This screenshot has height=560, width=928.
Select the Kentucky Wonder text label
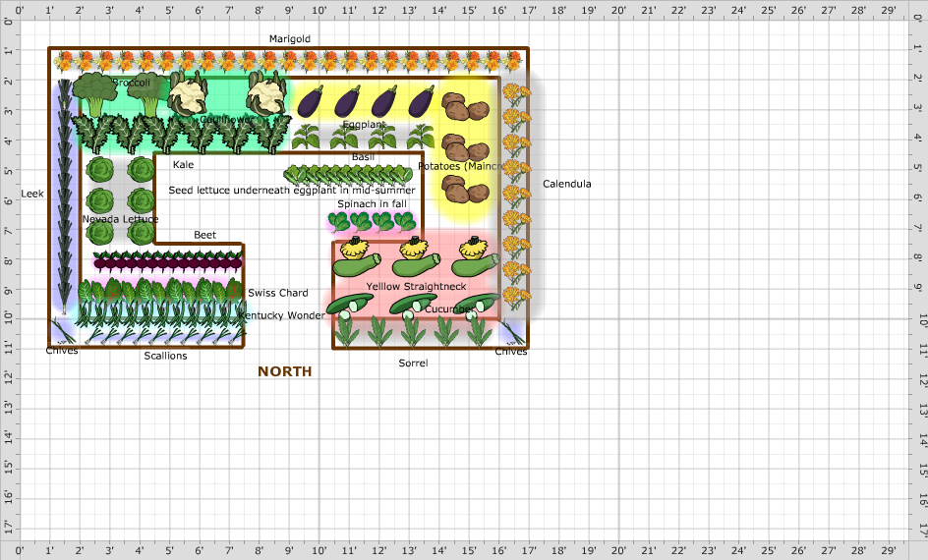pos(281,315)
